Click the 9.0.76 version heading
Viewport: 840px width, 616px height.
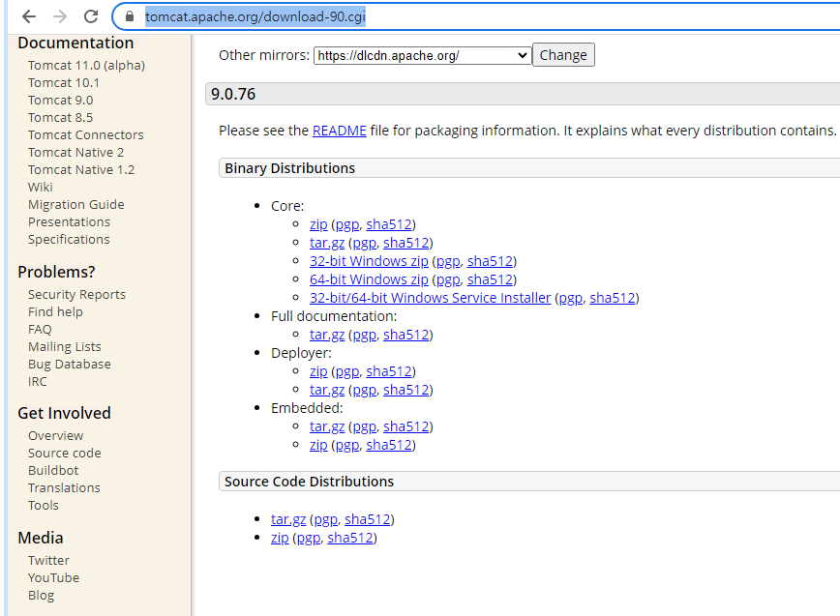coord(233,94)
